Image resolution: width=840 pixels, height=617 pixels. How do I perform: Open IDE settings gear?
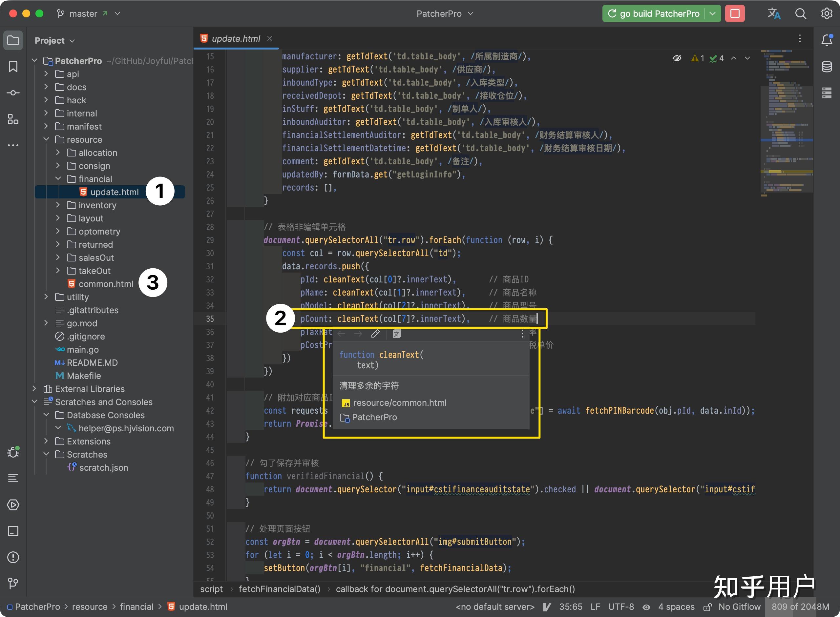pyautogui.click(x=827, y=14)
